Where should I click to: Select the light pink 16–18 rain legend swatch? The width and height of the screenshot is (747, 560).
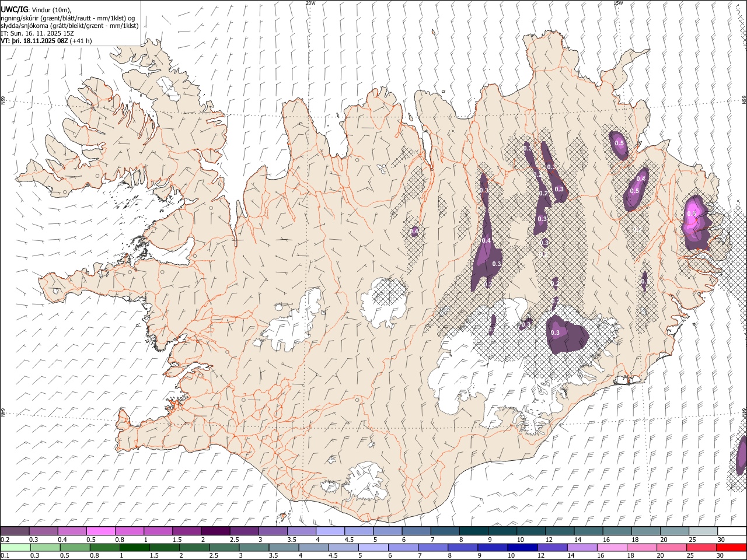[x=612, y=548]
